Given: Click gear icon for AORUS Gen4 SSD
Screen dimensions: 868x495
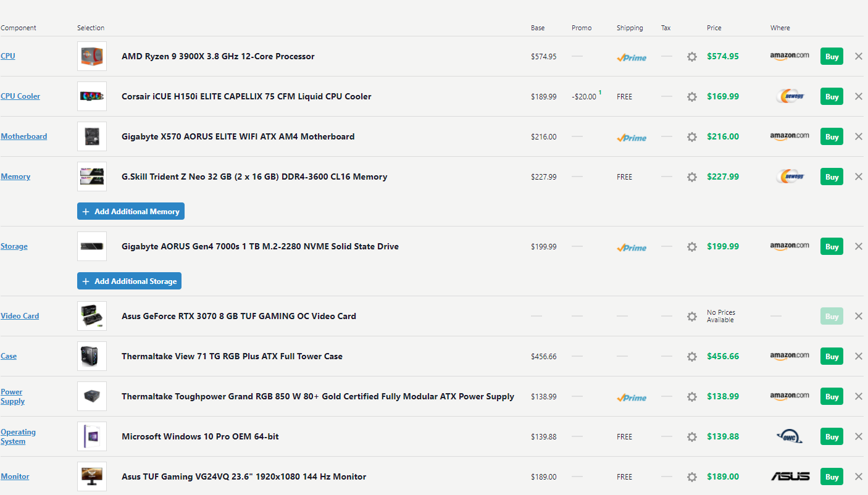Looking at the screenshot, I should [692, 247].
